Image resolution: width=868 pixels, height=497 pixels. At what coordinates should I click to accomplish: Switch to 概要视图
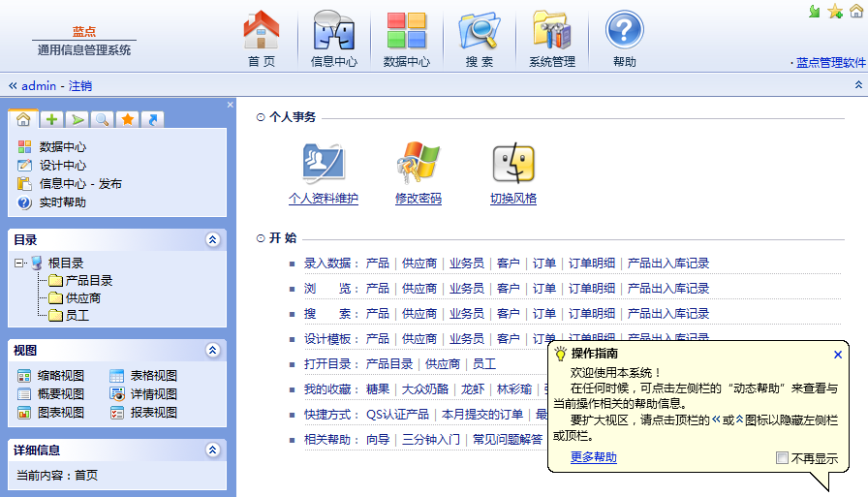(x=51, y=394)
